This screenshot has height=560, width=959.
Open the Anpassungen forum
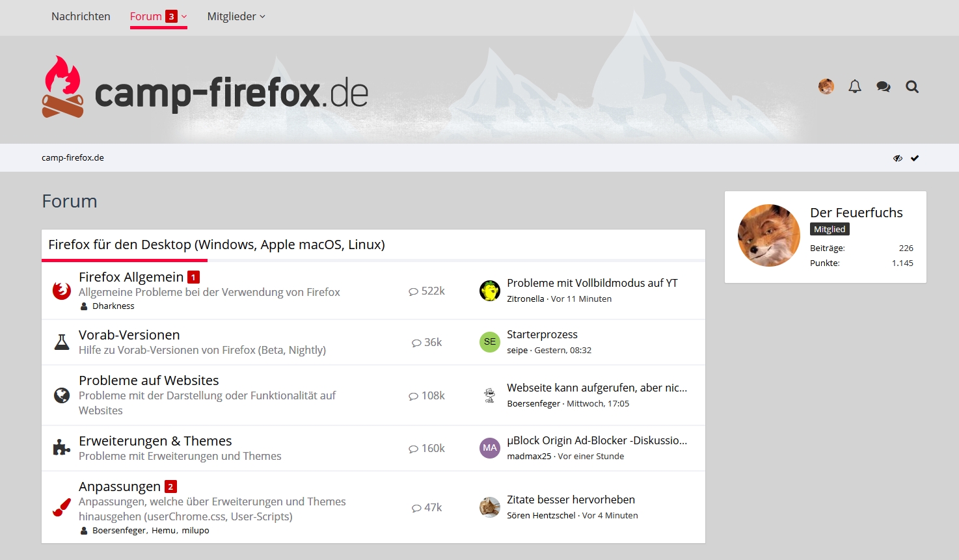coord(120,487)
